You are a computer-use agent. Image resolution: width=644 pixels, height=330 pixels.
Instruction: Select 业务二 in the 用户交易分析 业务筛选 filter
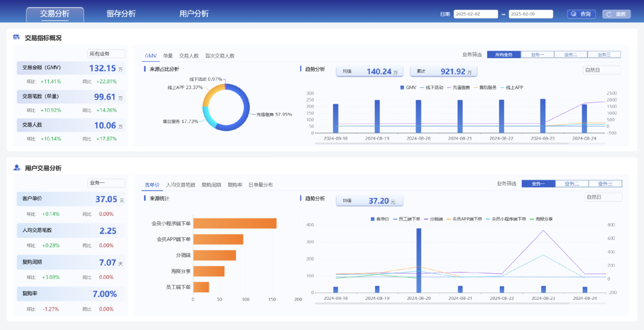572,184
